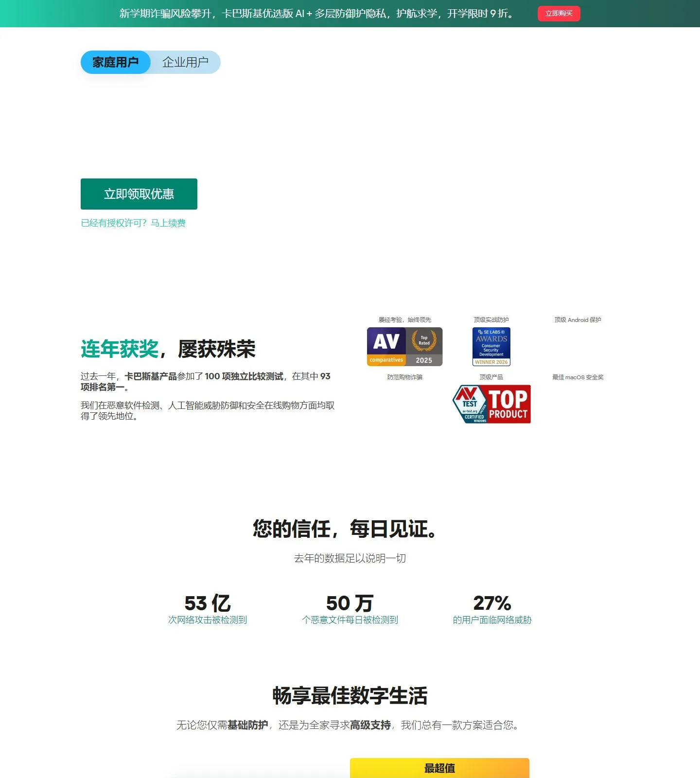Image resolution: width=700 pixels, height=778 pixels.
Task: Switch to the 企业用户 tab
Action: [x=185, y=62]
